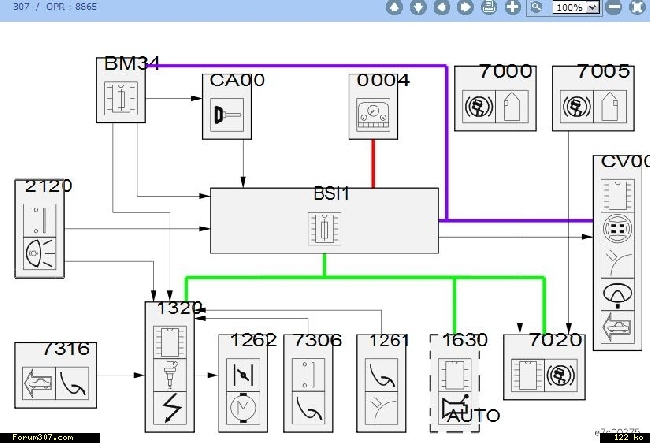Viewport: 650px width, 443px height.
Task: Click the 7306 switch contact icon
Action: (308, 375)
